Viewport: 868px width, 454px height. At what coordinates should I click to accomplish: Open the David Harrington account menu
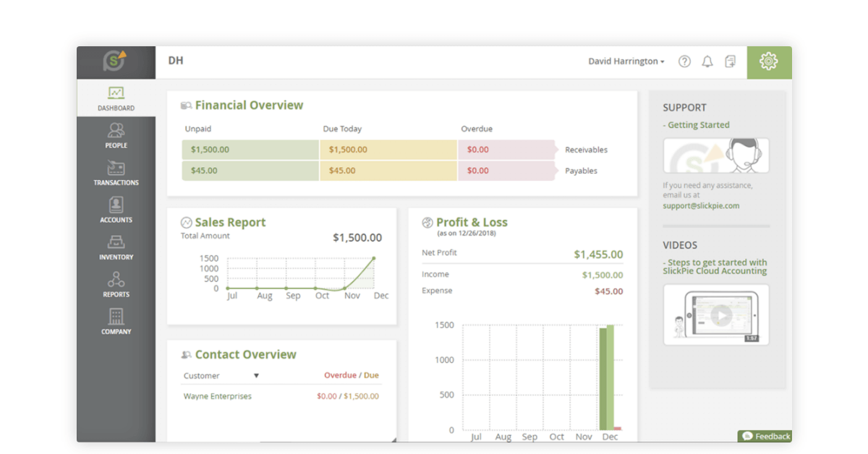[x=626, y=61]
